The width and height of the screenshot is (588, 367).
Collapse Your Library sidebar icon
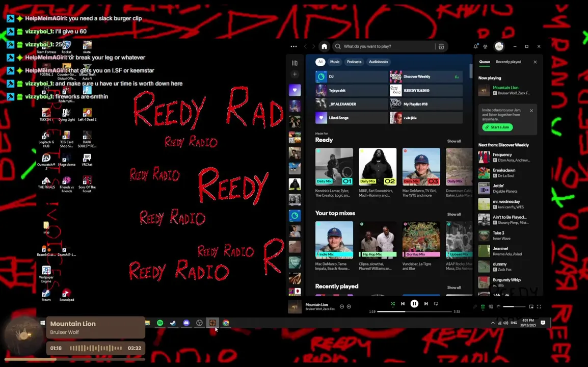295,63
